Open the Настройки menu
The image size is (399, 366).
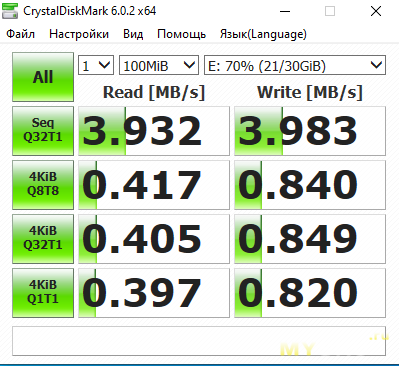79,34
